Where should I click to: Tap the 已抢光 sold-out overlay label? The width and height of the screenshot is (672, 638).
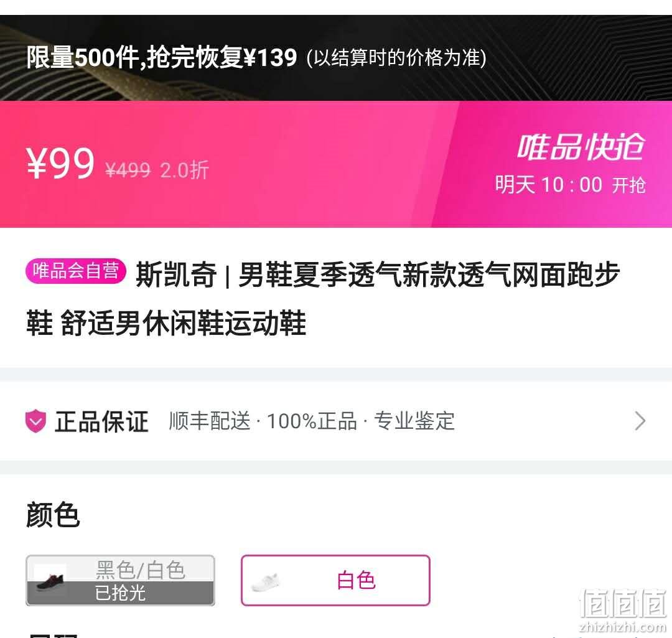[120, 593]
